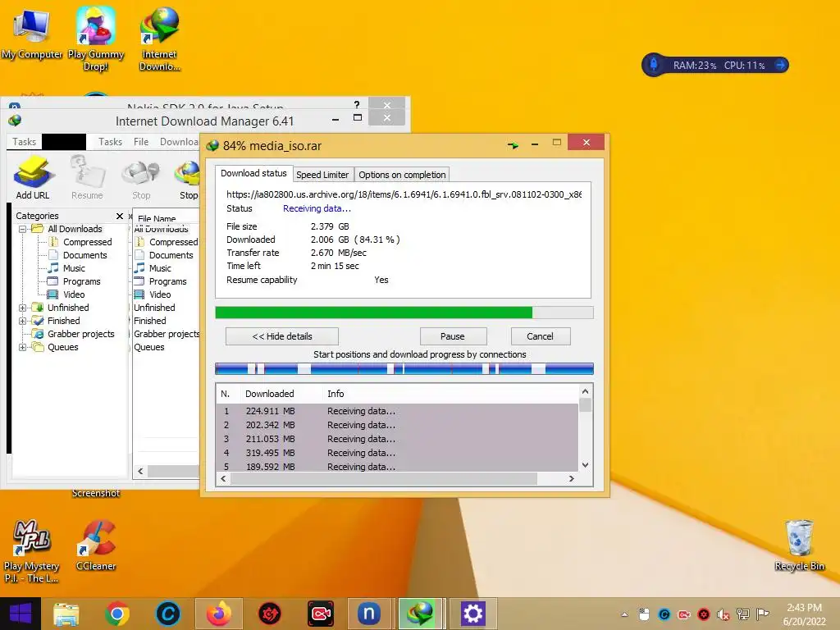The height and width of the screenshot is (630, 840).
Task: Click the Stop toolbar icon with balloon
Action: [141, 178]
